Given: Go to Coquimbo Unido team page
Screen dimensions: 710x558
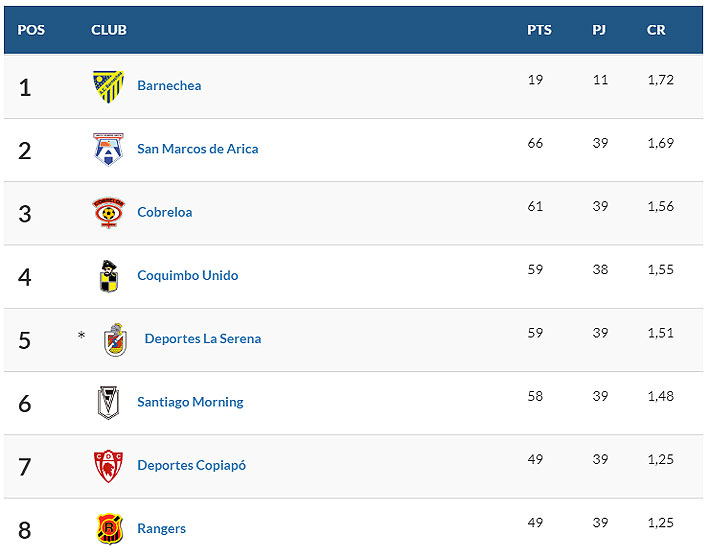Looking at the screenshot, I should (x=187, y=275).
